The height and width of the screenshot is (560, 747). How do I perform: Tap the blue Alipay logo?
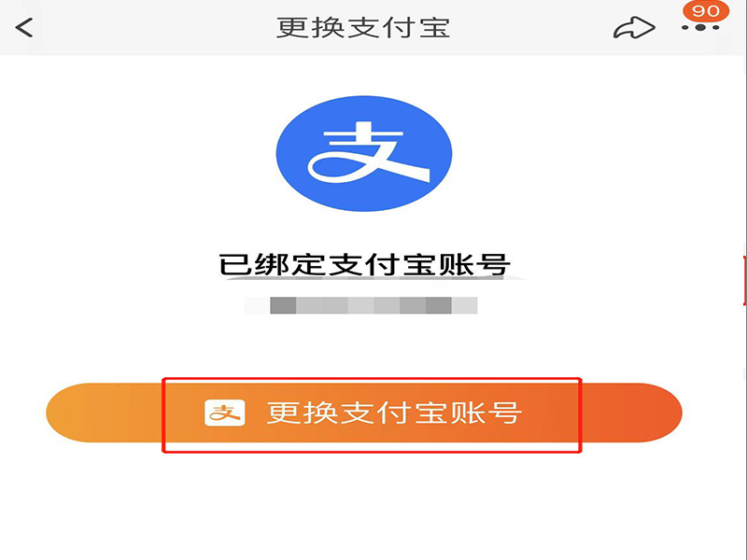[x=364, y=153]
